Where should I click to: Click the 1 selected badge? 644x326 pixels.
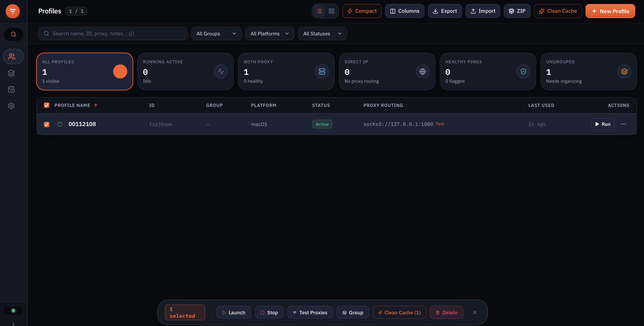(185, 312)
